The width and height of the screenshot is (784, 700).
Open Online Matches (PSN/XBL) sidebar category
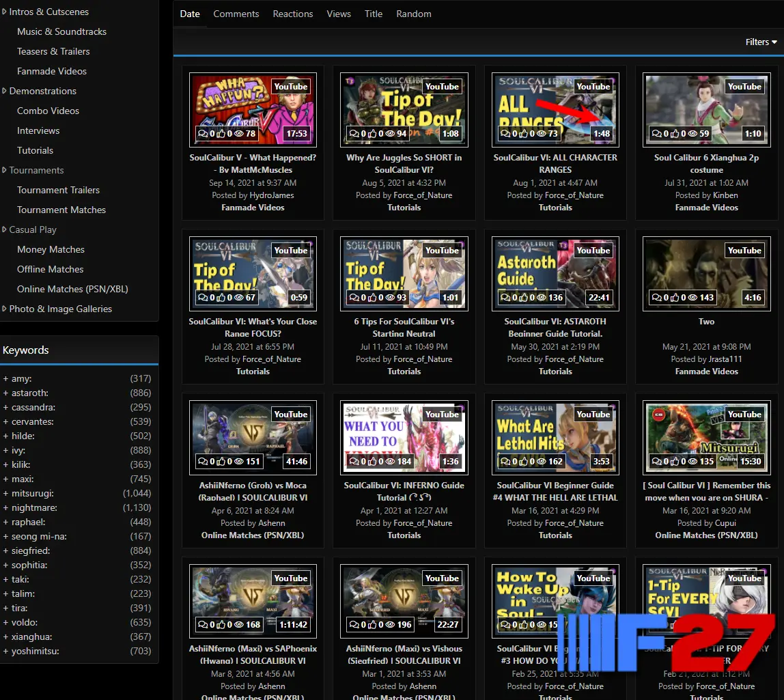coord(72,289)
